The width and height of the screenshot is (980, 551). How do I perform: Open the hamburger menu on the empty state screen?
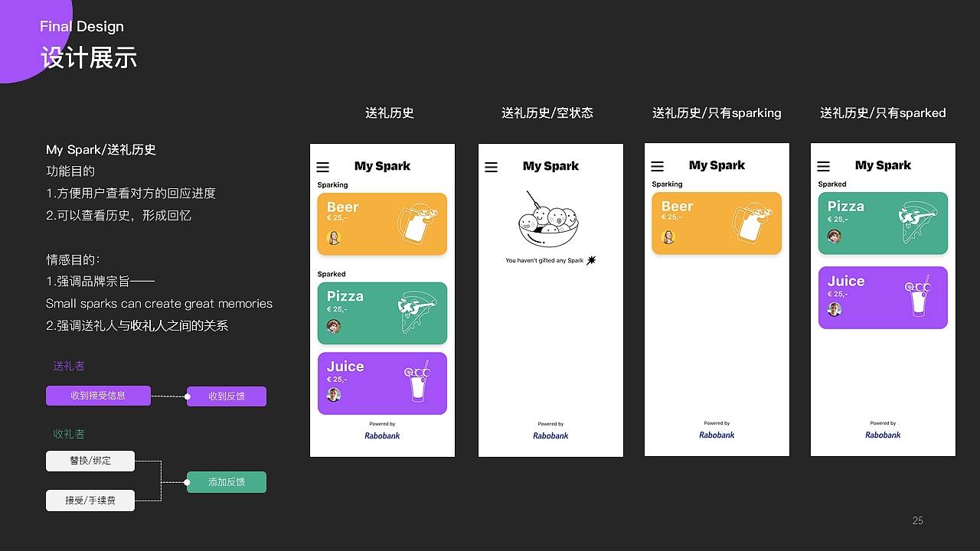coord(491,166)
